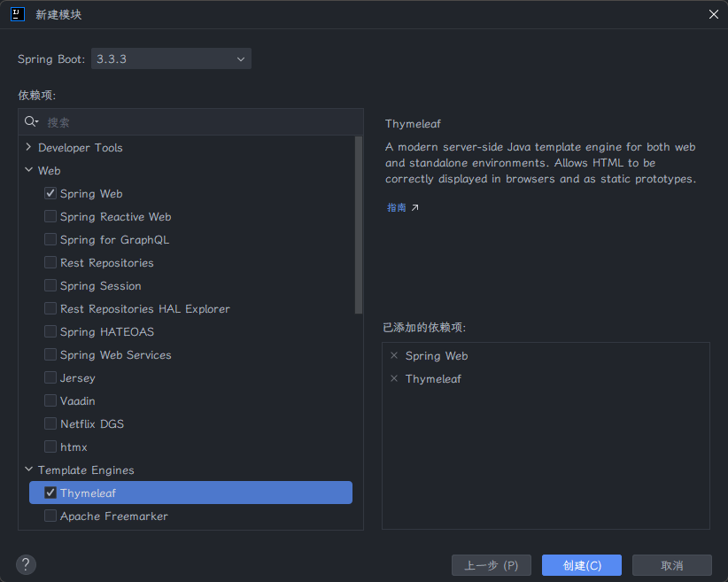The width and height of the screenshot is (728, 582).
Task: Open the help question mark button
Action: tap(26, 565)
